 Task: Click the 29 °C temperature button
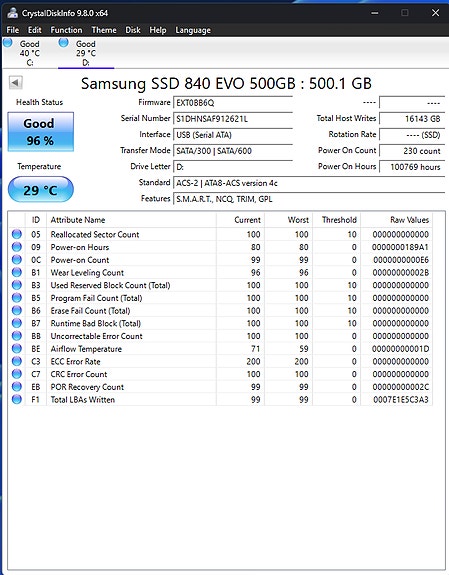[x=40, y=190]
